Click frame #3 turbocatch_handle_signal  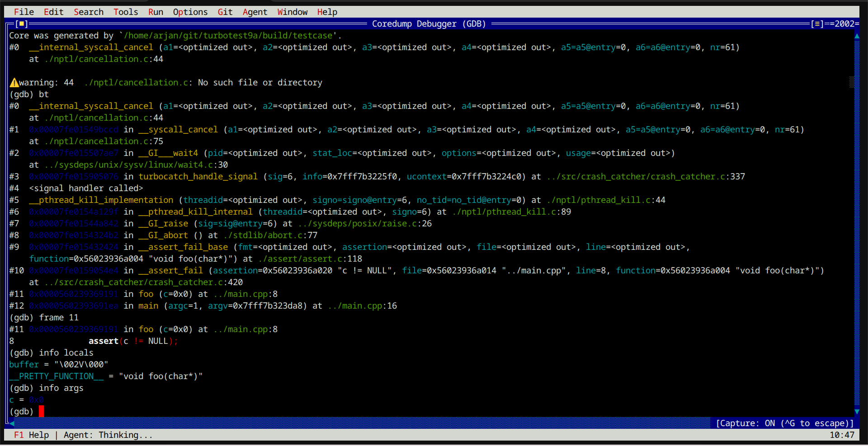tap(198, 177)
